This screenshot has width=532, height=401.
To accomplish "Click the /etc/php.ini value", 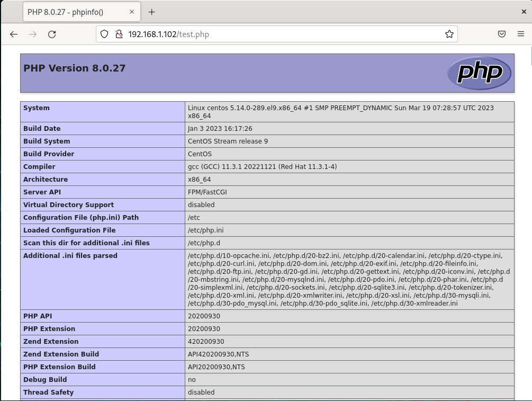I will tap(205, 230).
